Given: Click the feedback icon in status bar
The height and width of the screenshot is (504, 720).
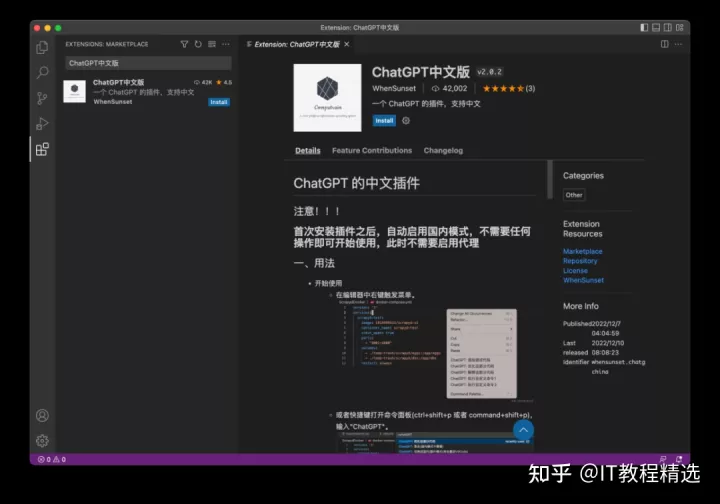Looking at the screenshot, I should [663, 459].
